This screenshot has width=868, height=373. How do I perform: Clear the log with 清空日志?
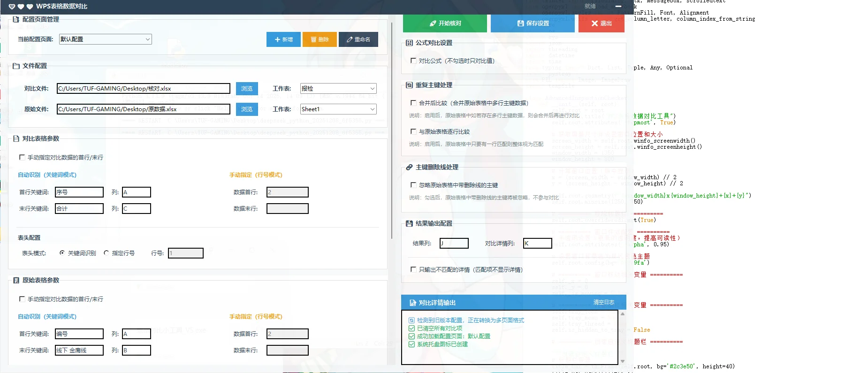(x=603, y=303)
